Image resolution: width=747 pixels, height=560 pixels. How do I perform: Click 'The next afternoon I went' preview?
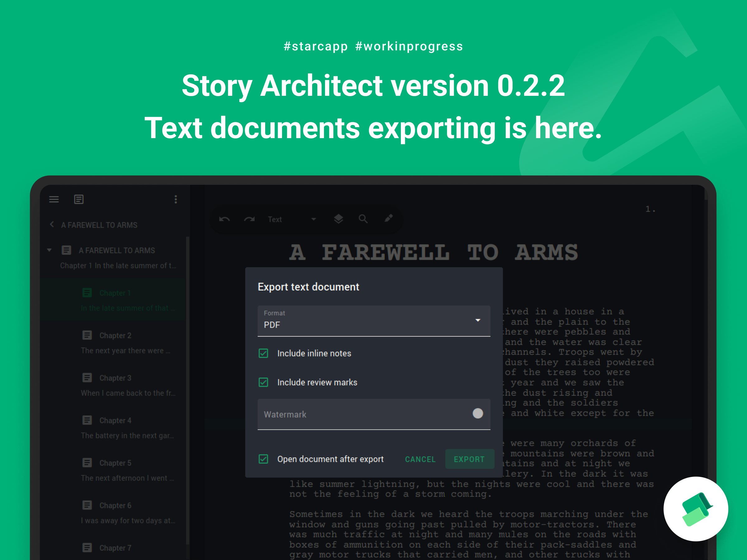[x=128, y=478]
